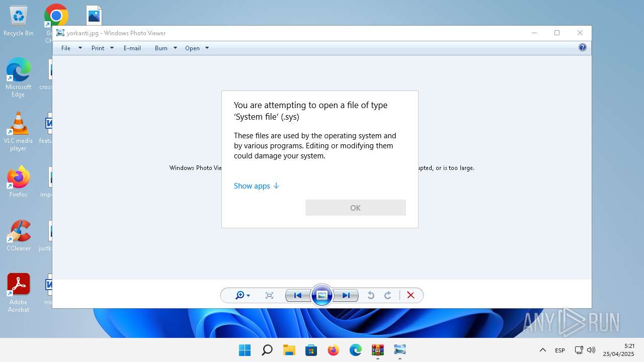Open CCleaner desktop shortcut
Screen dimensions: 644x362
click(x=19, y=235)
